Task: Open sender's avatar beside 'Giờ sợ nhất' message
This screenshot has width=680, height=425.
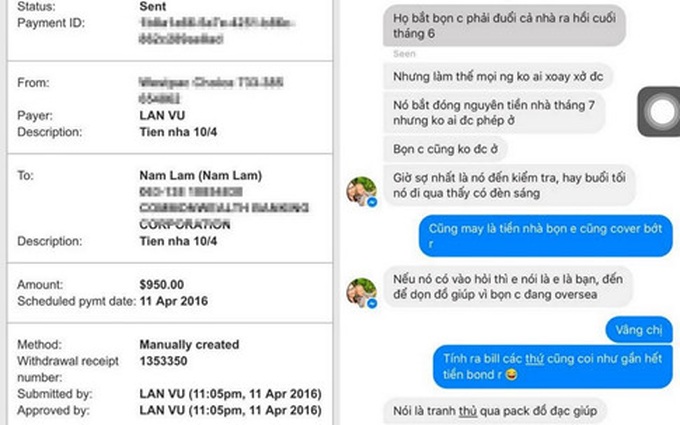Action: tap(361, 191)
